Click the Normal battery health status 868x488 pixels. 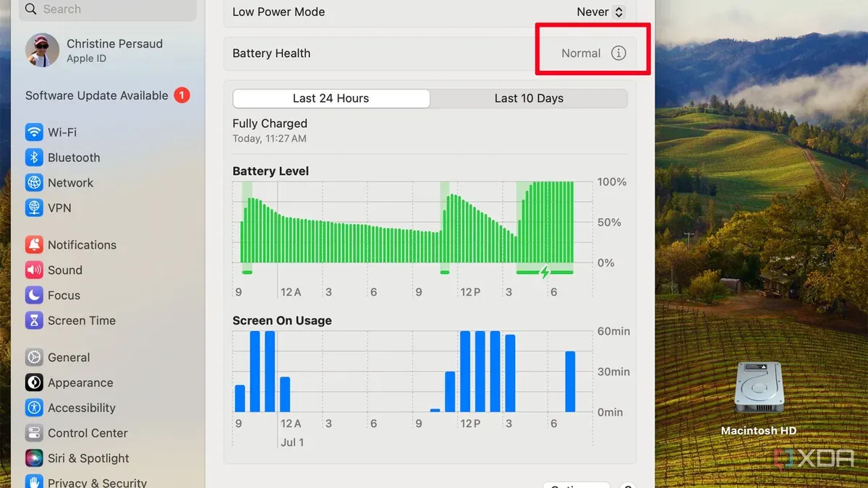pos(581,53)
